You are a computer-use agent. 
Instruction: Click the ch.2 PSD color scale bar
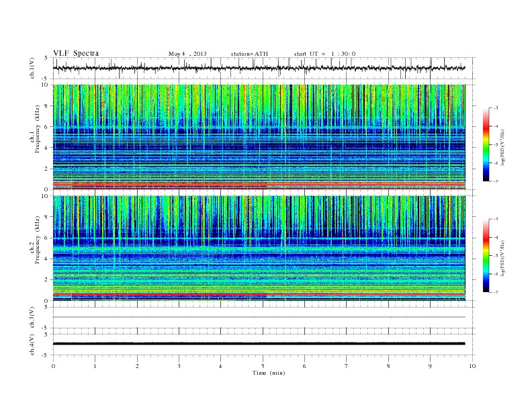(x=486, y=256)
